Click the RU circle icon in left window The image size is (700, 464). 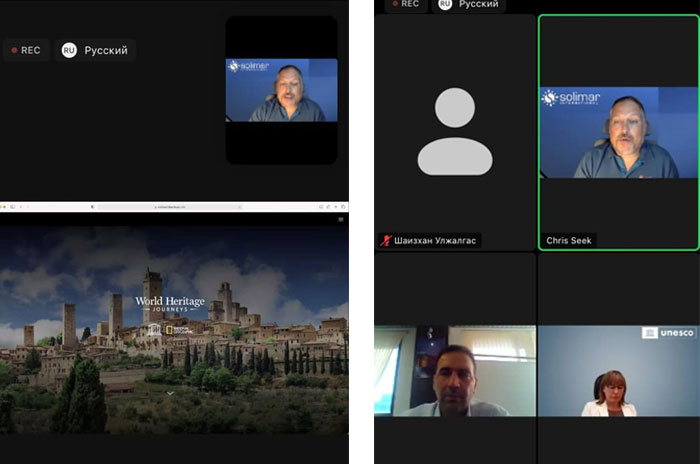69,50
